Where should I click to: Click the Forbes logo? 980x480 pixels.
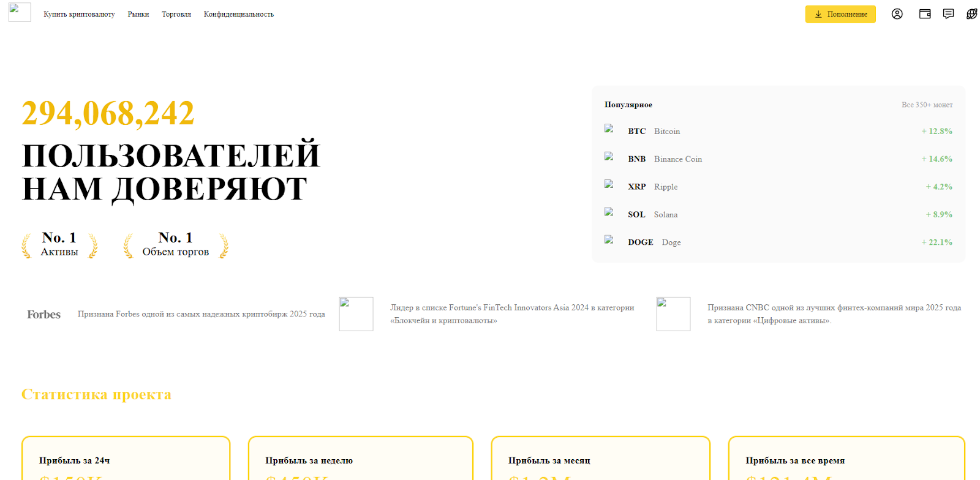43,314
